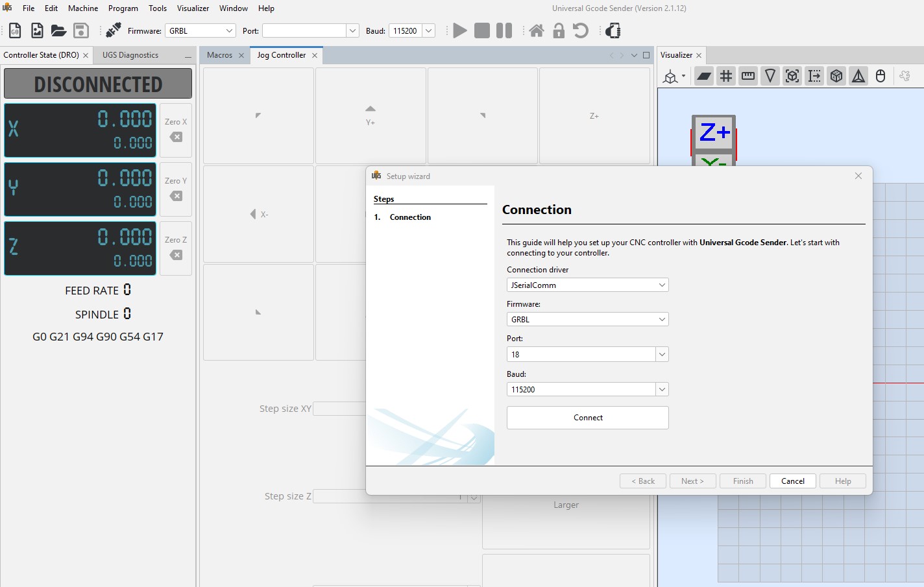Click the save floppy disk icon
This screenshot has height=587, width=924.
coord(81,30)
